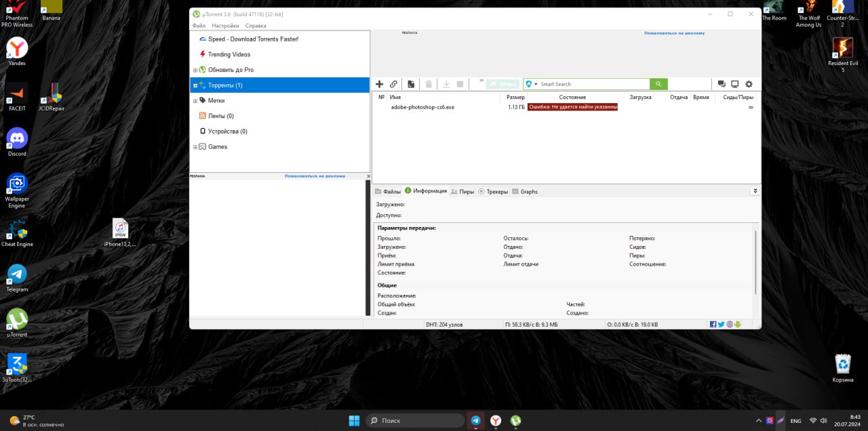Click the Android icon in status bar
The height and width of the screenshot is (431, 868).
point(738,325)
